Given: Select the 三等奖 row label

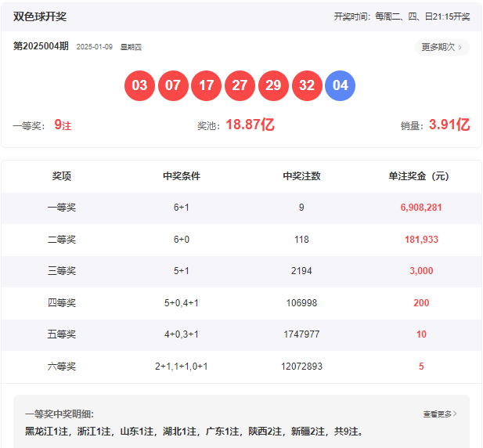Looking at the screenshot, I should coord(62,271).
